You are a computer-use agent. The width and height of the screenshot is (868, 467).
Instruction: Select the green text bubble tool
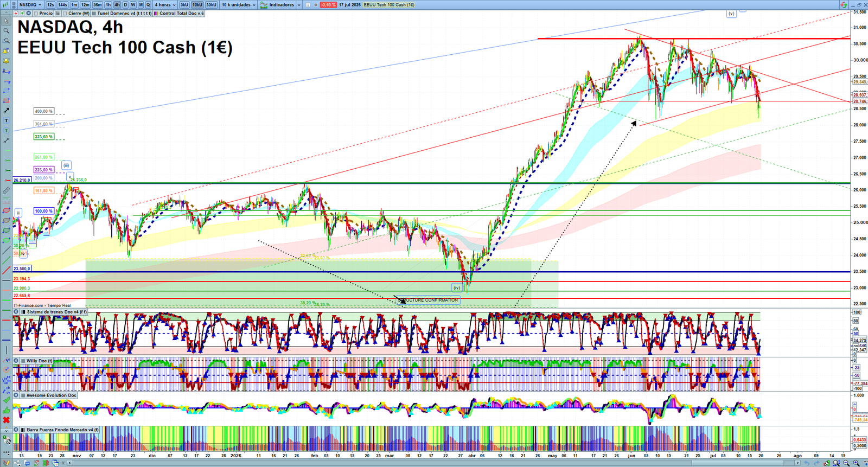pyautogui.click(x=7, y=131)
